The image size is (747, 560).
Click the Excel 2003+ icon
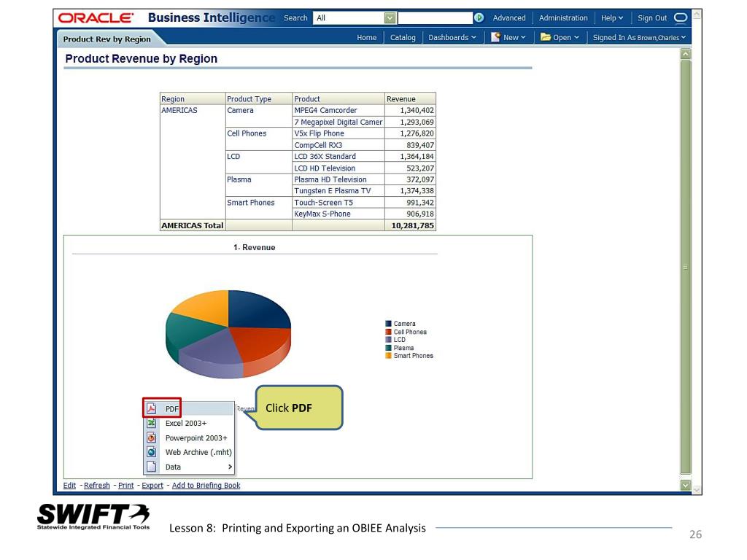click(151, 423)
